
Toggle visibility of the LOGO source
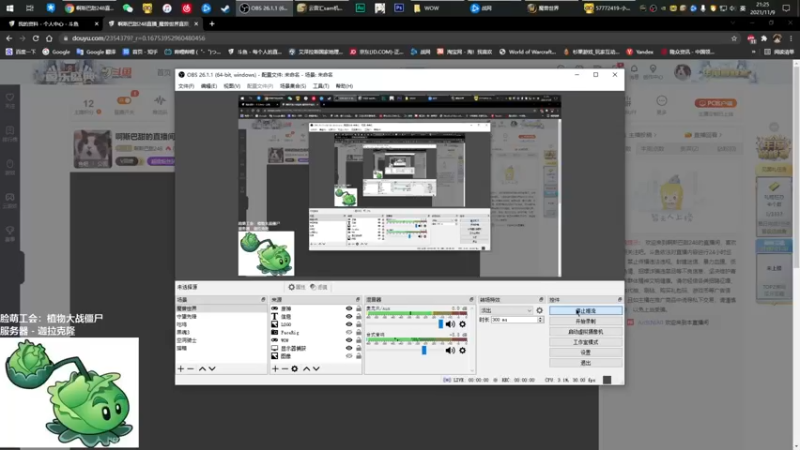(x=349, y=324)
